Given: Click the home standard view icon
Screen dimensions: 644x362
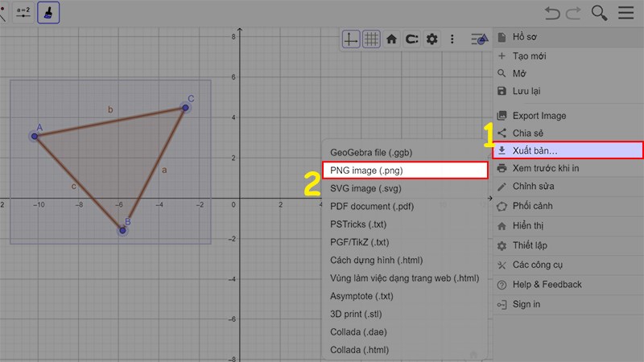Looking at the screenshot, I should [x=391, y=39].
